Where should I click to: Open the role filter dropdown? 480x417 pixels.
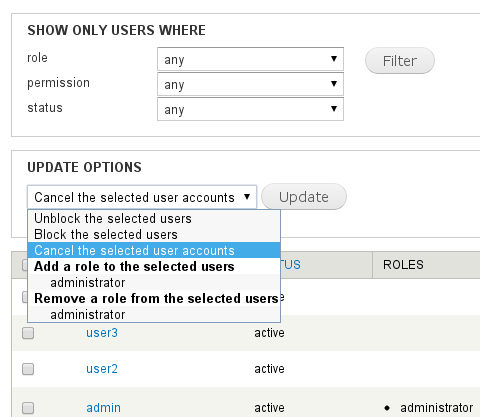pos(250,59)
